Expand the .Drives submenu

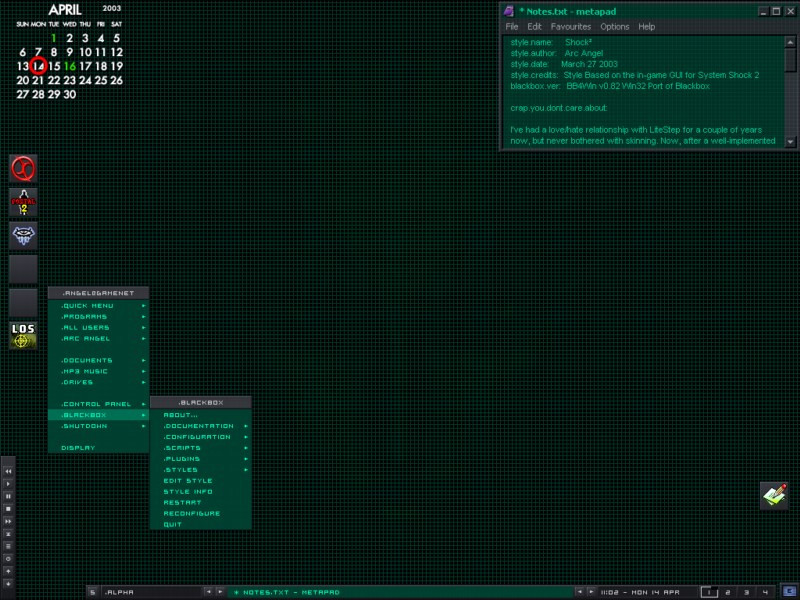tap(98, 382)
